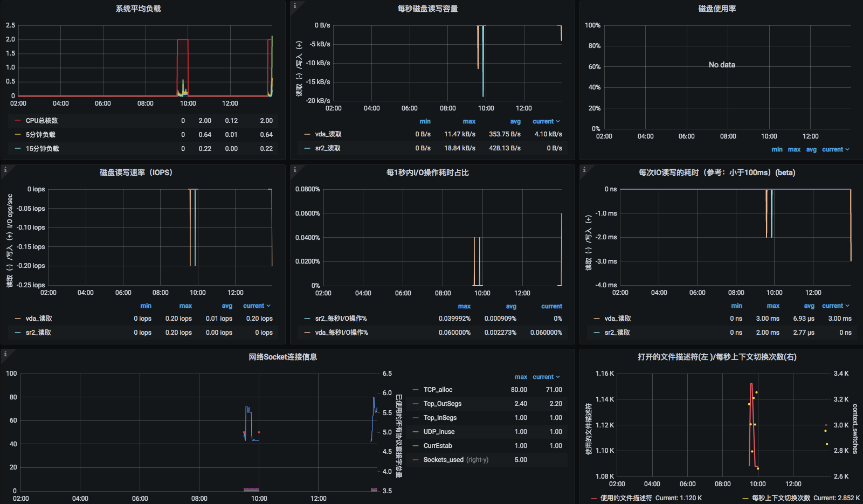This screenshot has height=504, width=863.
Task: Toggle the 15分钟负载 series in legend
Action: pos(43,149)
